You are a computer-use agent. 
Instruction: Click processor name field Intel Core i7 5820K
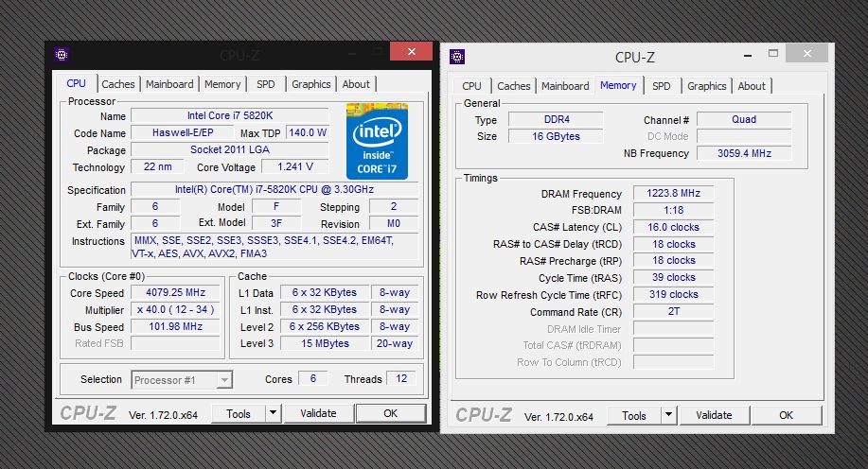pyautogui.click(x=230, y=115)
